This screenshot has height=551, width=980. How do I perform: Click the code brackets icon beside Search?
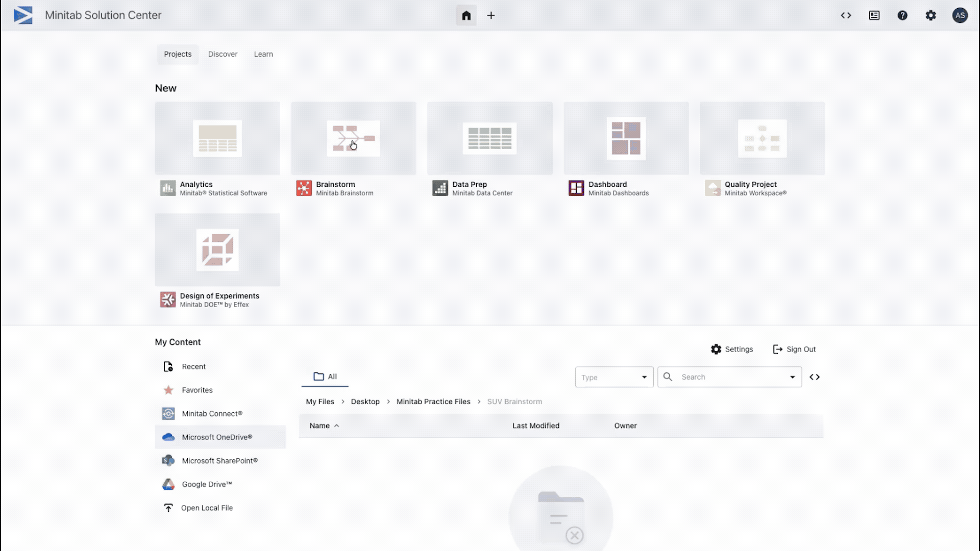pos(815,377)
